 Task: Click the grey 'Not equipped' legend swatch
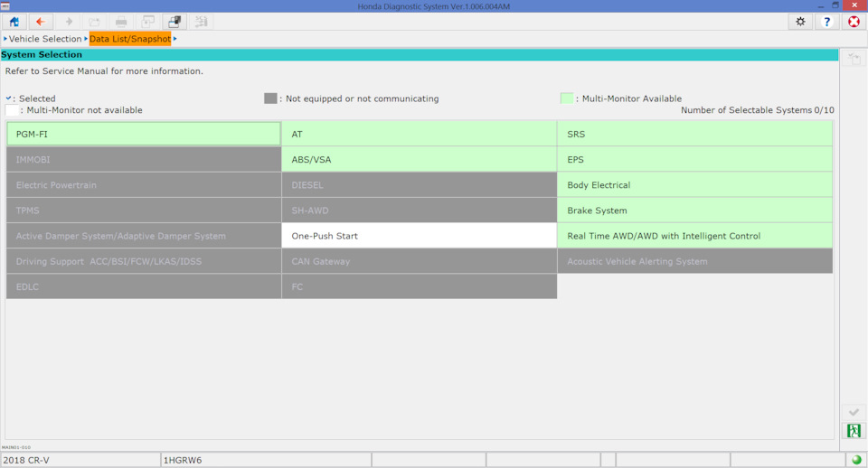270,98
